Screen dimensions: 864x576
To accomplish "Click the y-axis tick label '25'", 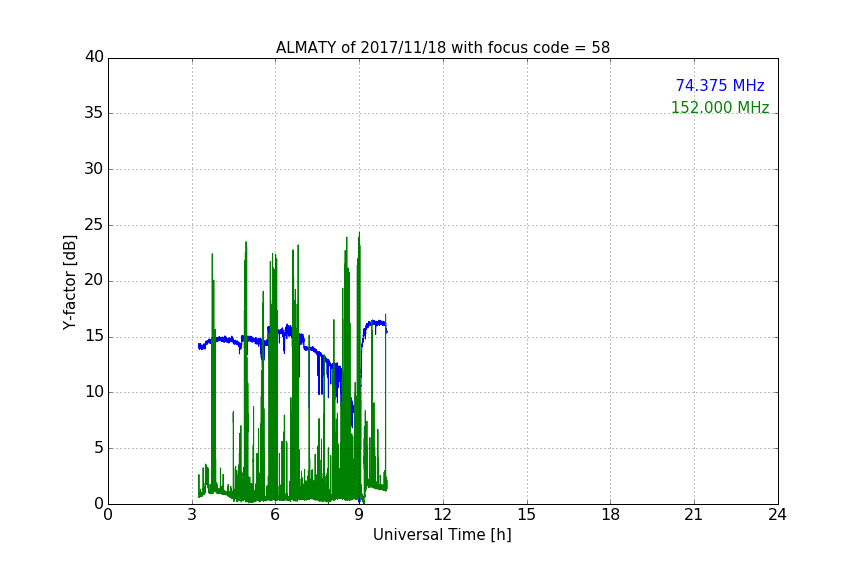I will click(94, 224).
